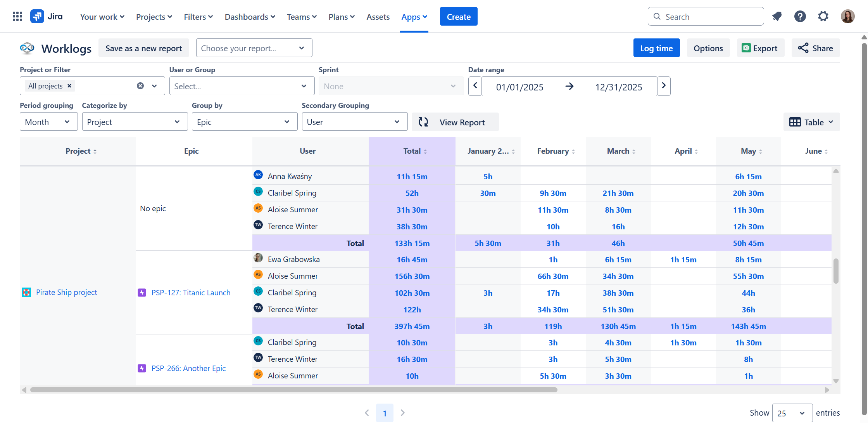
Task: Click the horizontal table scrollbar
Action: (293, 390)
